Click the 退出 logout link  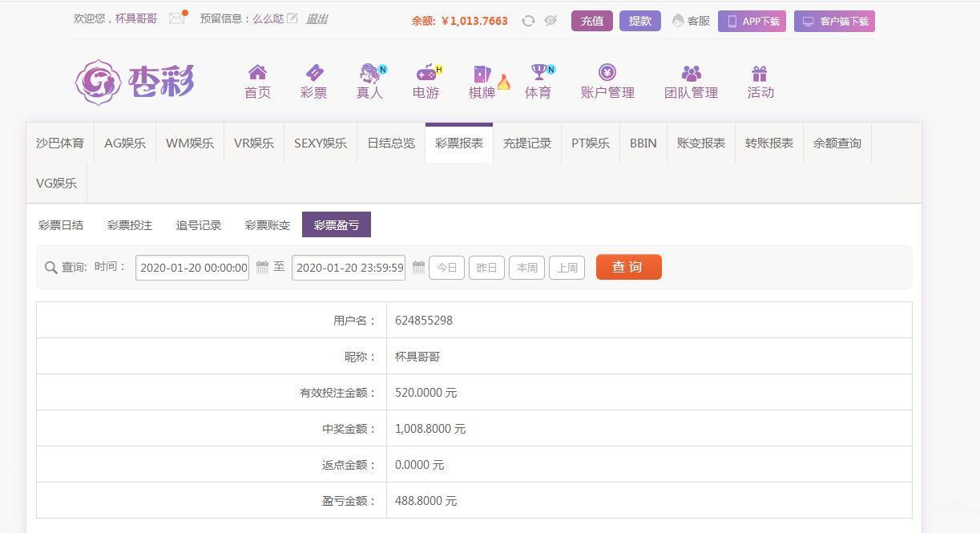317,18
